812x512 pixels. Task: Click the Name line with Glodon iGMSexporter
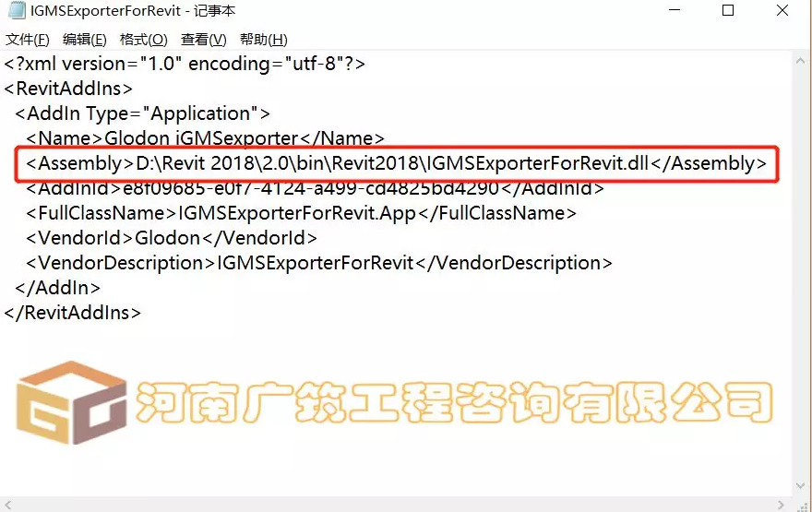pos(205,138)
